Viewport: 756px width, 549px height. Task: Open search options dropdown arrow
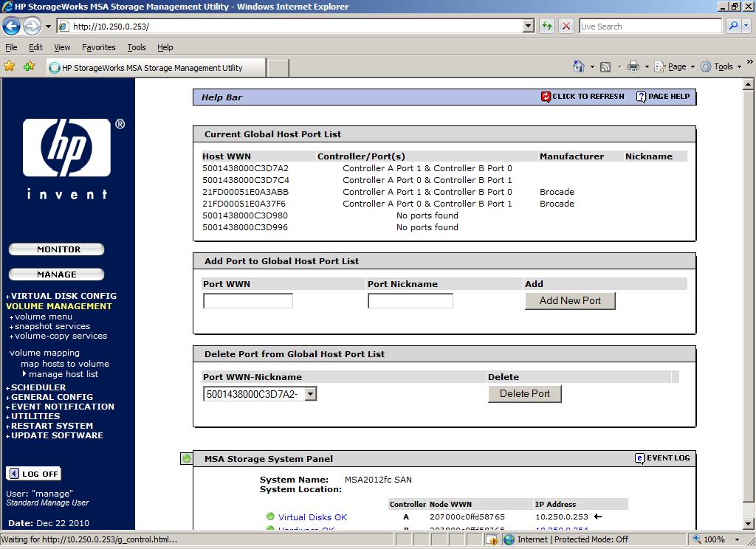click(746, 26)
